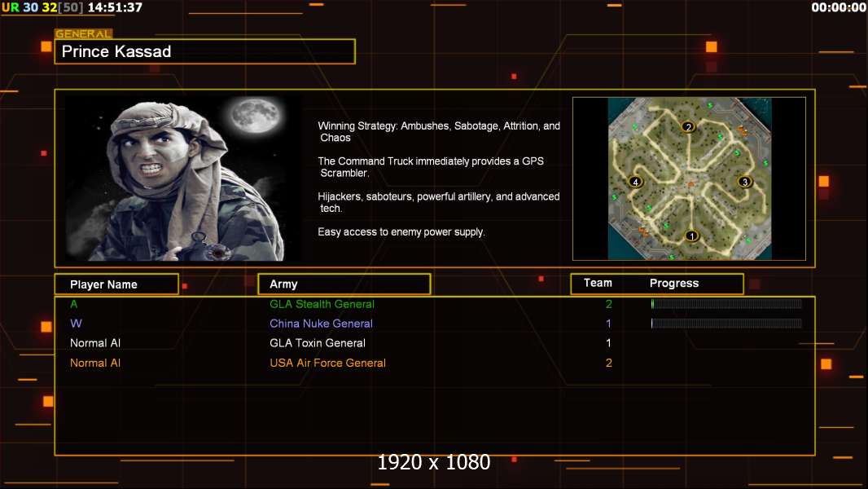
Task: Click start position marker 2 on map
Action: 688,127
